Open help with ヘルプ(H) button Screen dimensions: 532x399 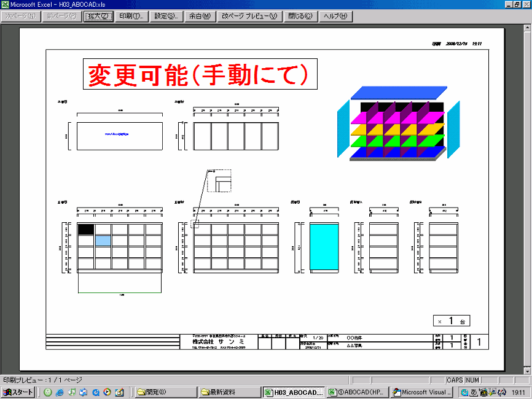[x=335, y=16]
